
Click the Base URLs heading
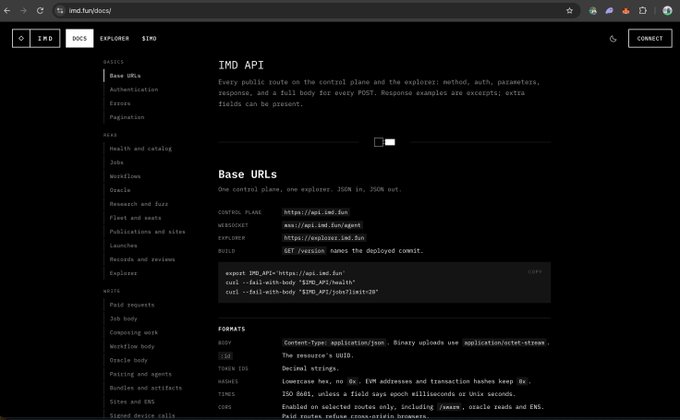tap(247, 174)
